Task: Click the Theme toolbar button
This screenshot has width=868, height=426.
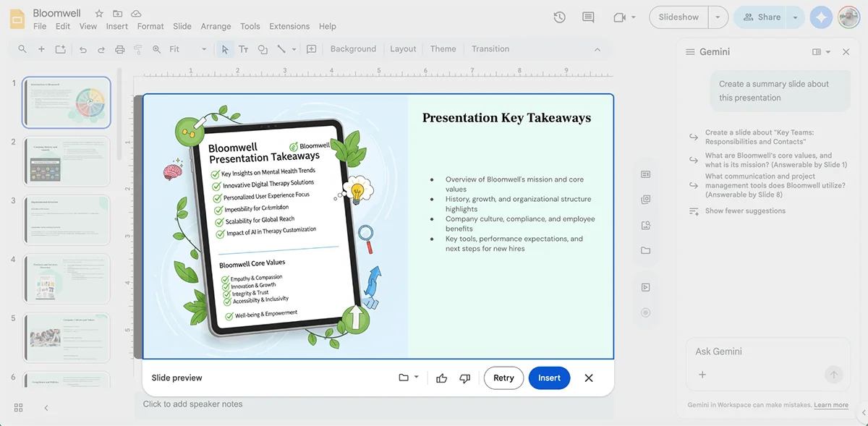Action: [443, 49]
